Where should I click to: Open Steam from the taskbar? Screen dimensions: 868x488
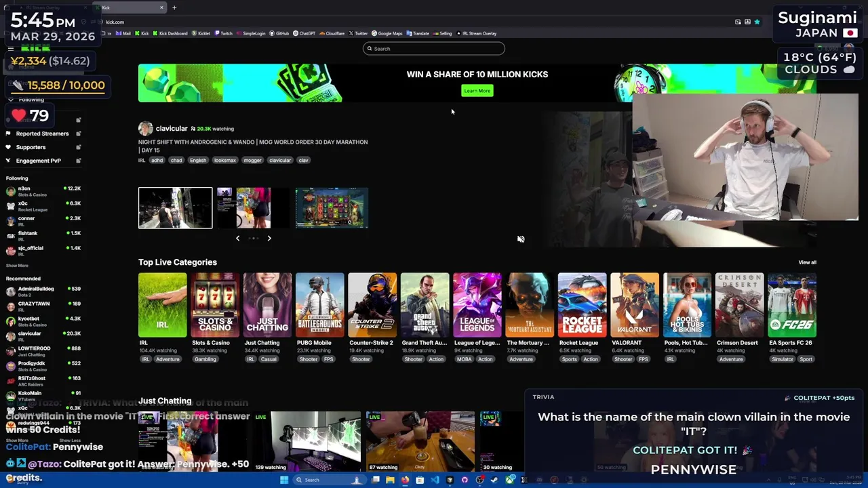click(x=494, y=480)
